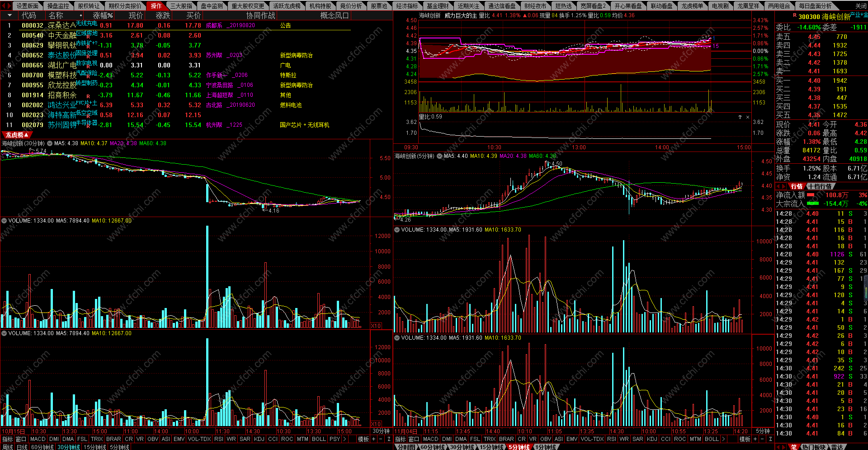Viewport: 868px width, 450px height.
Task: Zoom out the 5-minute chart with minus
Action: click(x=763, y=439)
